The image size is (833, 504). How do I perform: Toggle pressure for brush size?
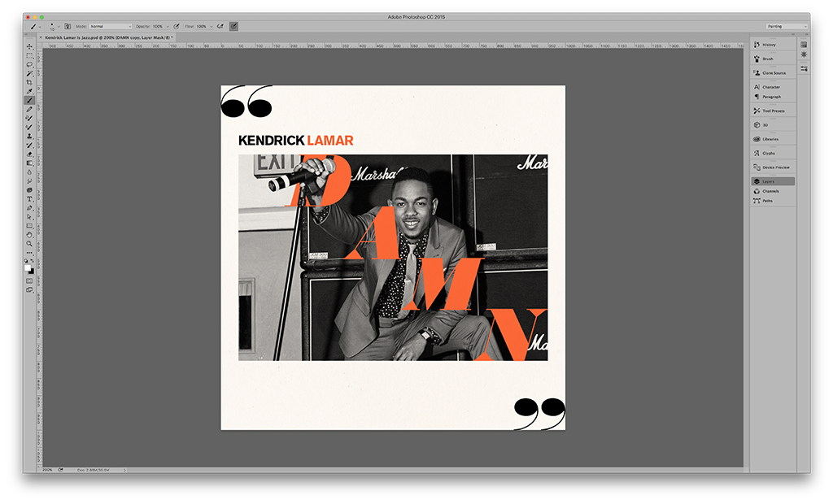click(x=233, y=26)
